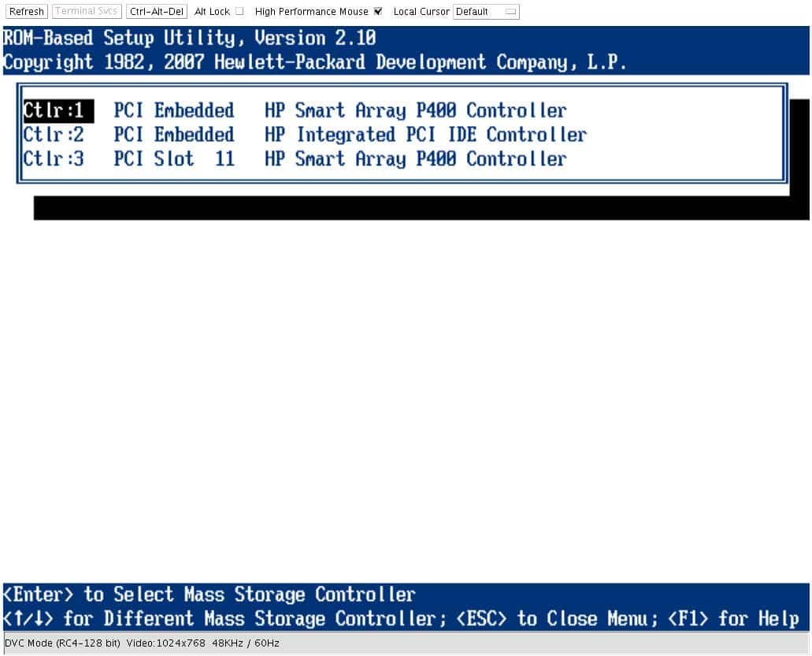The height and width of the screenshot is (656, 812).
Task: Click the Refresh button
Action: point(27,11)
